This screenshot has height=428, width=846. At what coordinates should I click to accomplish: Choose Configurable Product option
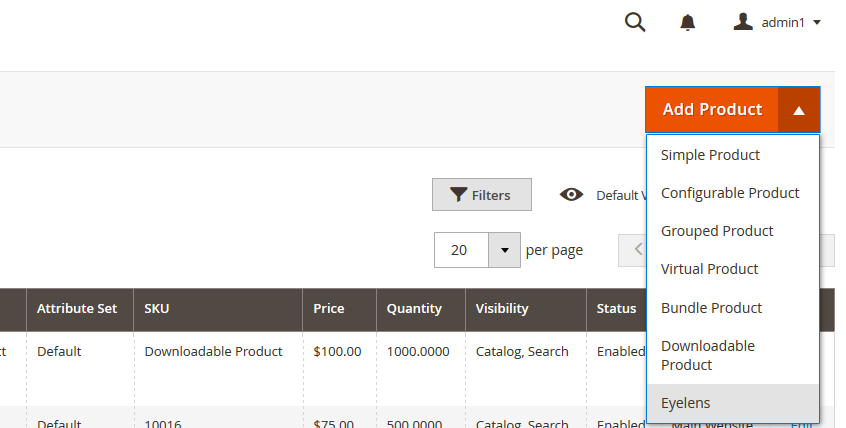pos(730,193)
